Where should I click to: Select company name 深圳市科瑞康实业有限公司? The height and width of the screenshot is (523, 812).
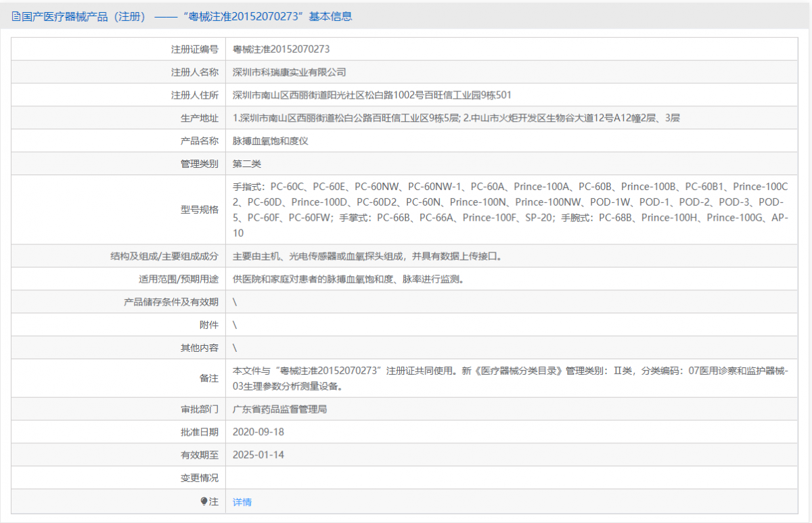tap(290, 72)
